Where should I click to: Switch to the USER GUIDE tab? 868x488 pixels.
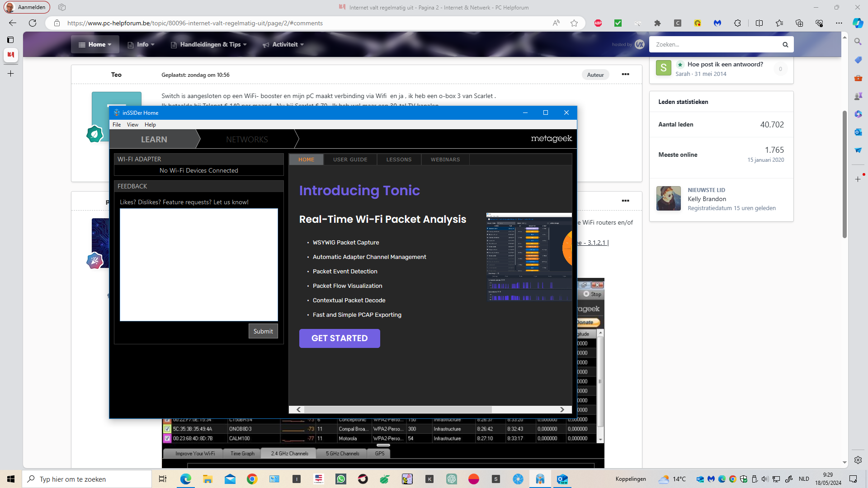(x=350, y=160)
